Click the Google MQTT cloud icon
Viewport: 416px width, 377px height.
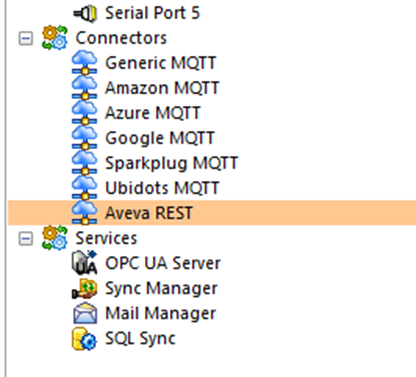click(x=85, y=138)
